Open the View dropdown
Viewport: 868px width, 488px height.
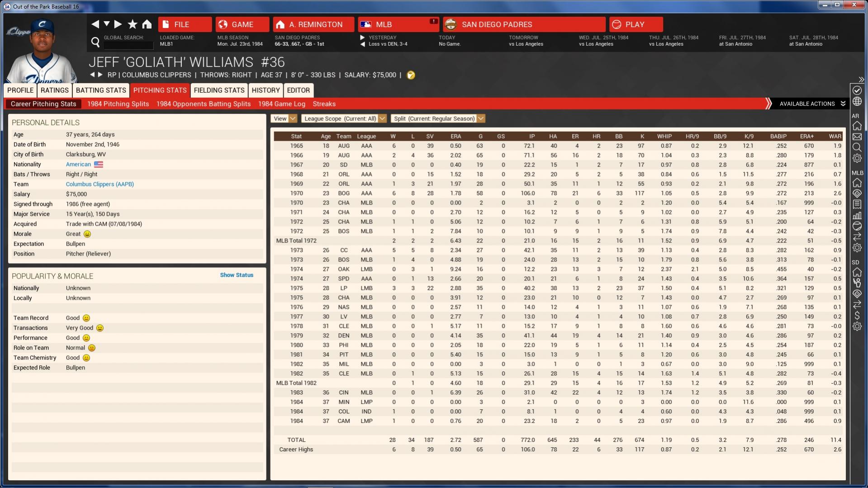284,118
